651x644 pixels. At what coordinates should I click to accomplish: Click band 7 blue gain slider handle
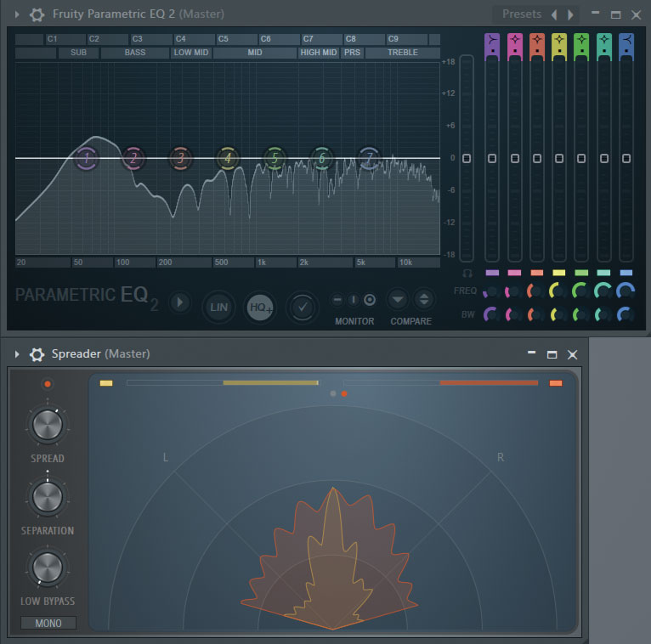click(626, 158)
